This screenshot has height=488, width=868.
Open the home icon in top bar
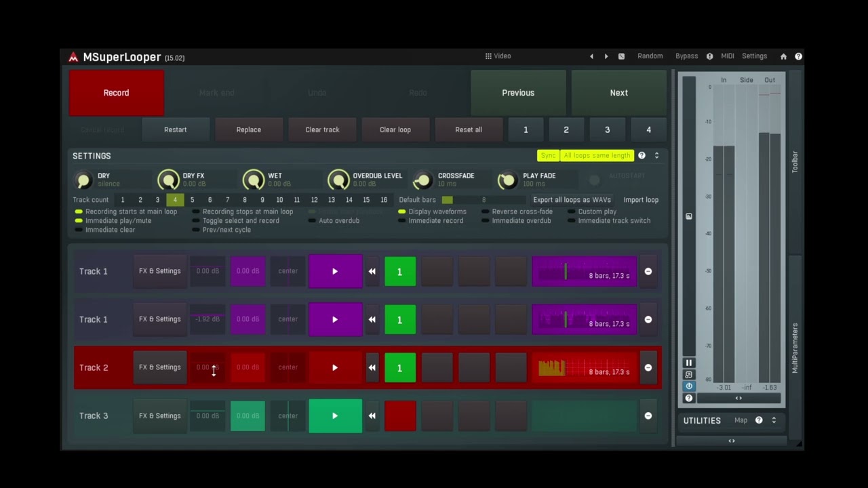click(x=783, y=56)
